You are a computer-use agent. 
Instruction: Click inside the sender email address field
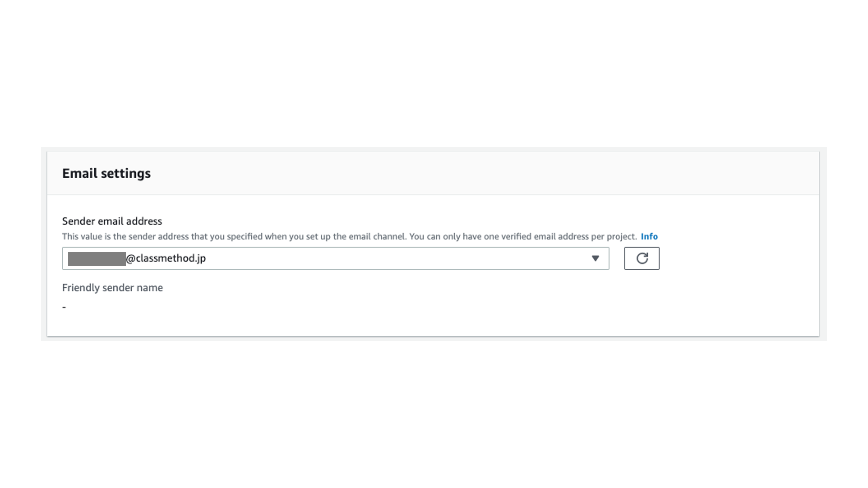(303, 258)
